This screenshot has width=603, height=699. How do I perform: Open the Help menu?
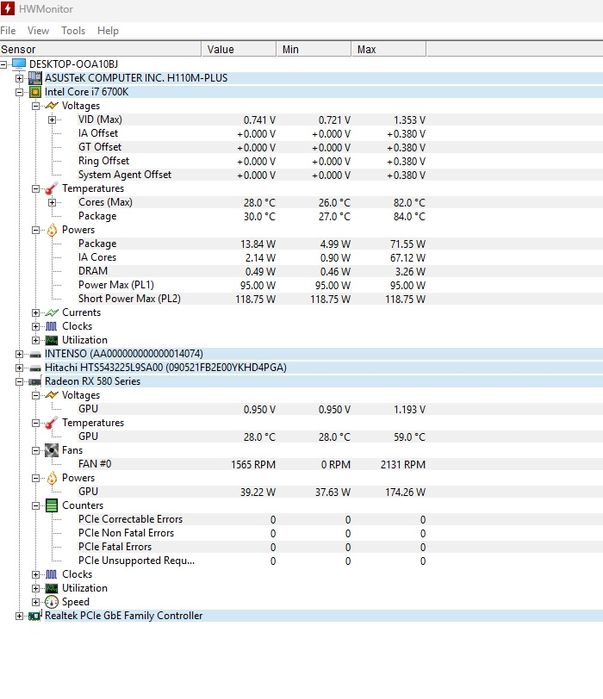click(x=108, y=30)
